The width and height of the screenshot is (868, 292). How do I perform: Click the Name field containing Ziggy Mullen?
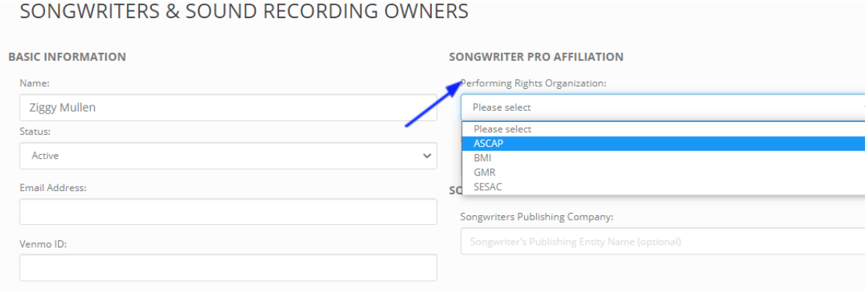pyautogui.click(x=228, y=108)
